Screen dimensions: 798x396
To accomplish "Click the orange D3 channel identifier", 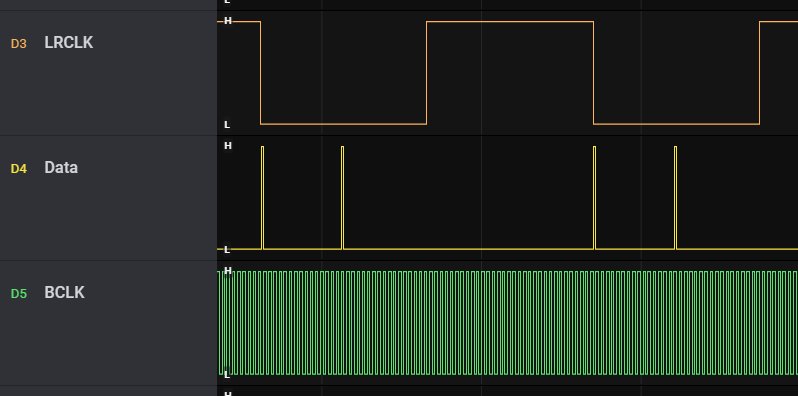I will click(19, 44).
